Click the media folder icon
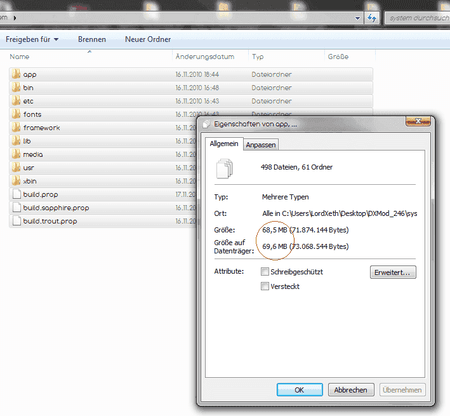450x416 pixels. (16, 154)
